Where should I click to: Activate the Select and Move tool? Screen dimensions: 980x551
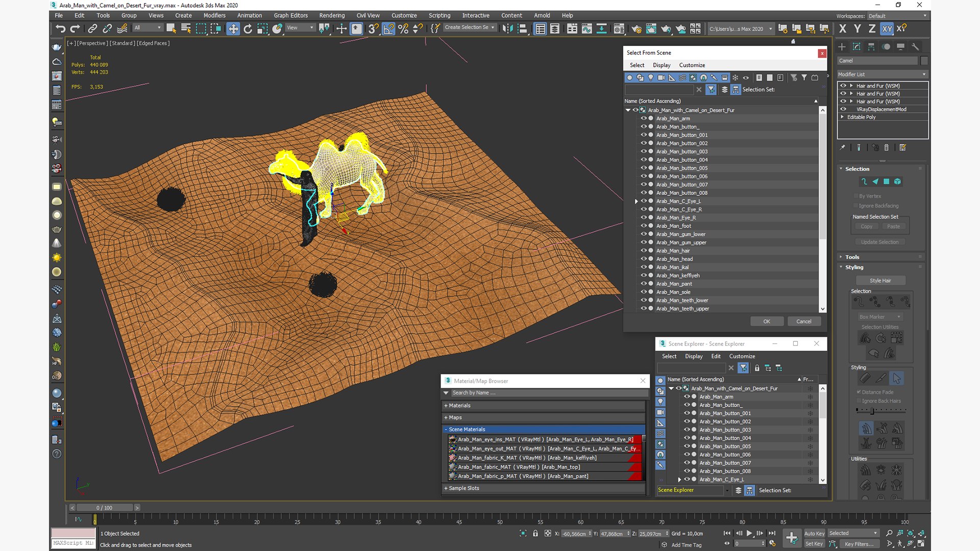[x=233, y=29]
